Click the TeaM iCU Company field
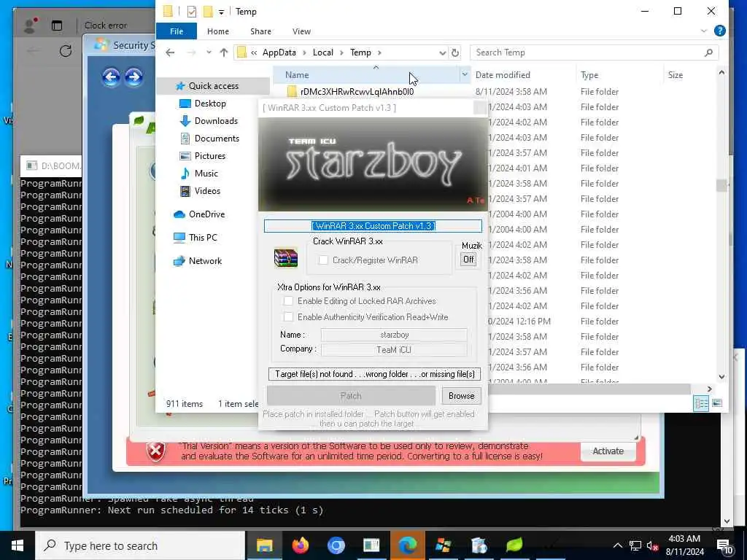The width and height of the screenshot is (747, 560). point(394,350)
